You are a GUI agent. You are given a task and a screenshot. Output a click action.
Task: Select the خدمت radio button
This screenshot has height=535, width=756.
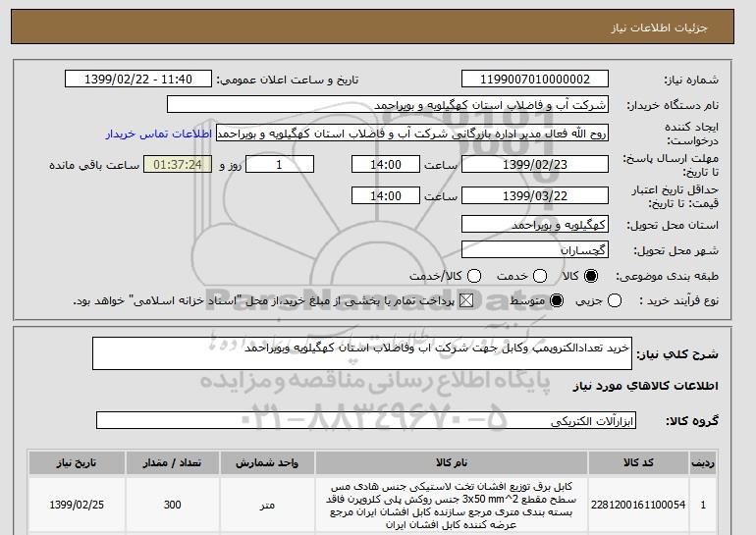click(x=540, y=276)
